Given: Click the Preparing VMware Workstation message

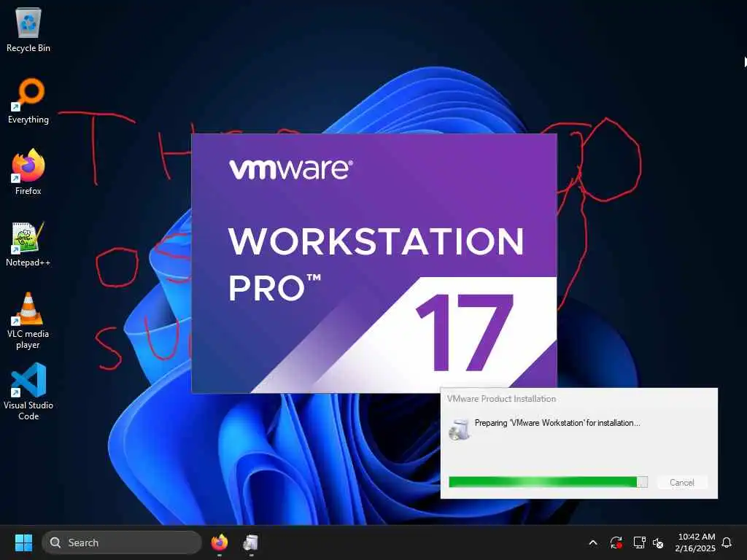Looking at the screenshot, I should tap(557, 423).
